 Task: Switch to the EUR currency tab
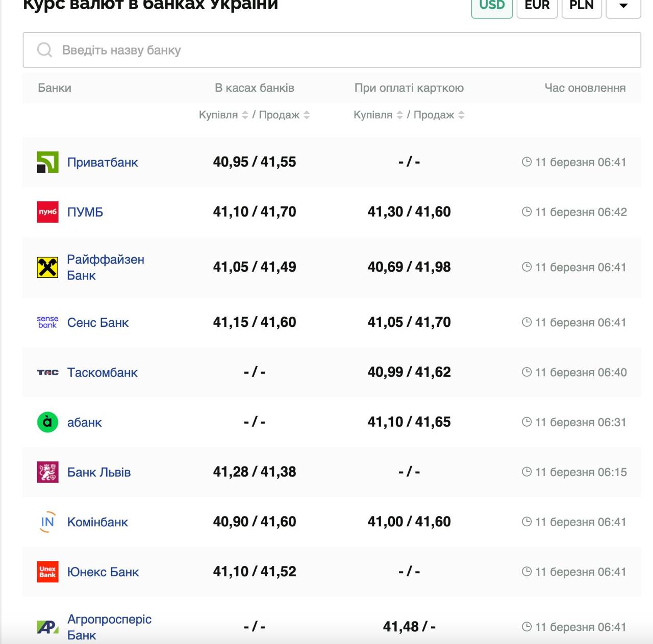click(537, 6)
